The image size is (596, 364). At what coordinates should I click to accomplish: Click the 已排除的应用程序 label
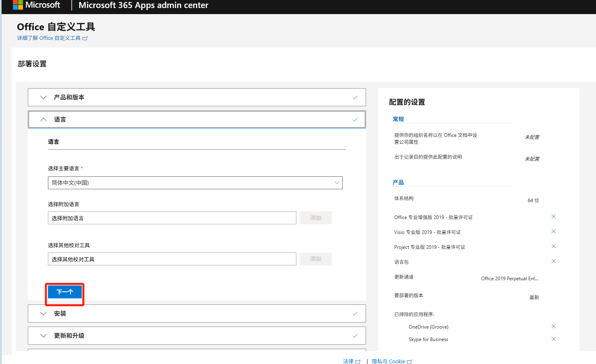pyautogui.click(x=414, y=314)
